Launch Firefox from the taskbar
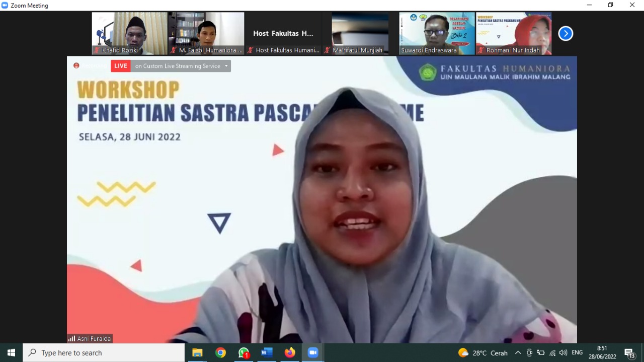The width and height of the screenshot is (644, 362). click(x=290, y=353)
